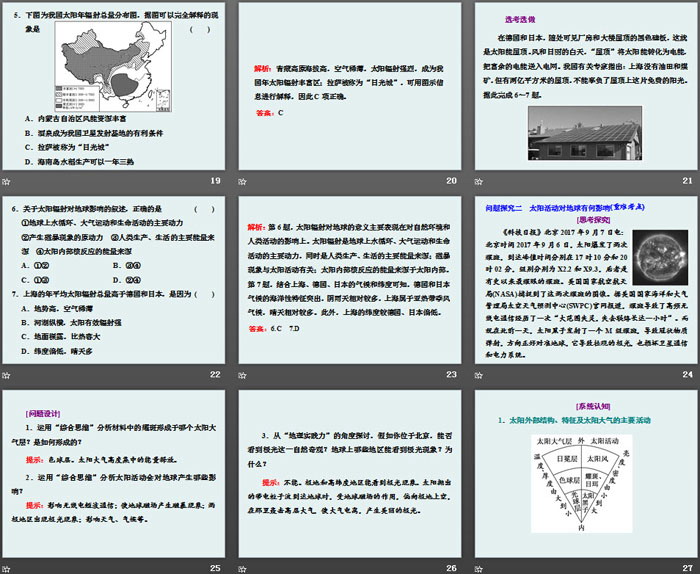Click the animation star icon under slide 23
Image resolution: width=700 pixels, height=574 pixels.
coord(242,375)
